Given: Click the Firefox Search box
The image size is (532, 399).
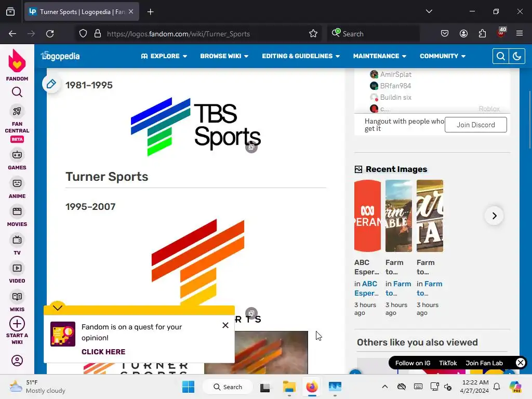Looking at the screenshot, I should [373, 34].
